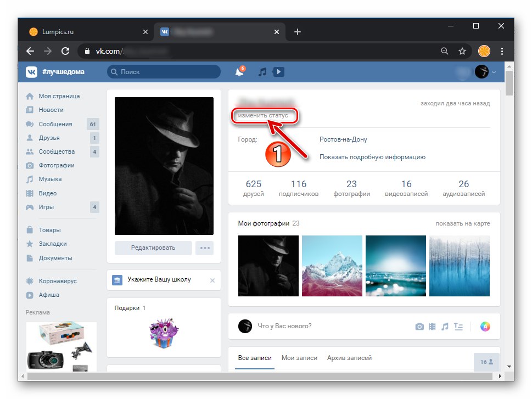Click 'показать на карте' link
The image size is (532, 399).
click(x=463, y=223)
